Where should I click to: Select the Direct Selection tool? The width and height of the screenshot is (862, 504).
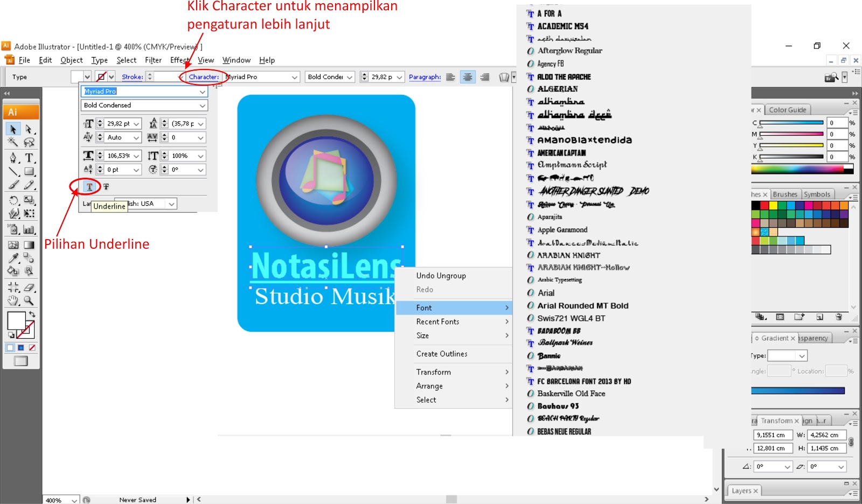coord(29,129)
